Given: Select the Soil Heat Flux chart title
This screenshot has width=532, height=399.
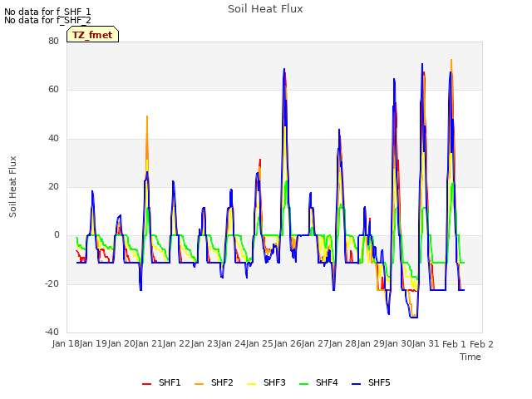Looking at the screenshot, I should [265, 9].
